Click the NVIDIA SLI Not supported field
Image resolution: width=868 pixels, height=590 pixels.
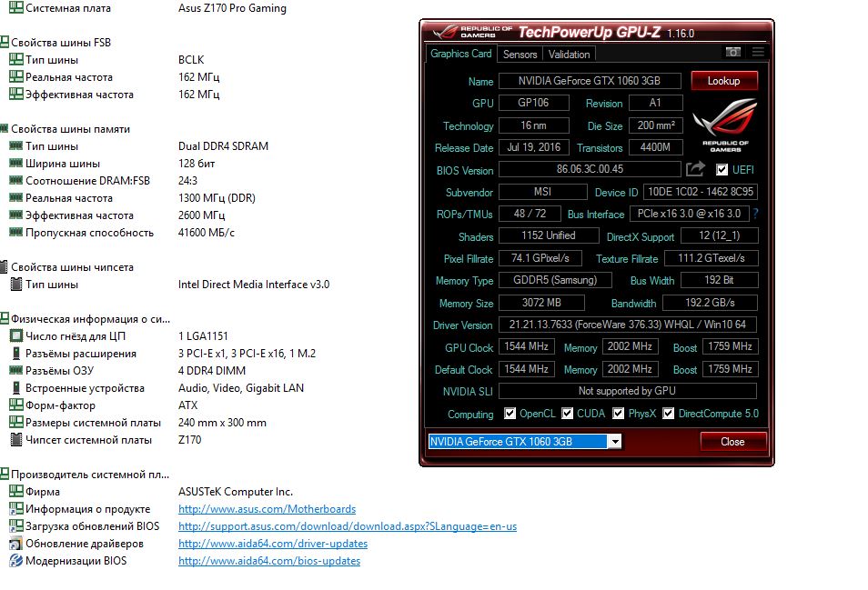pos(627,391)
